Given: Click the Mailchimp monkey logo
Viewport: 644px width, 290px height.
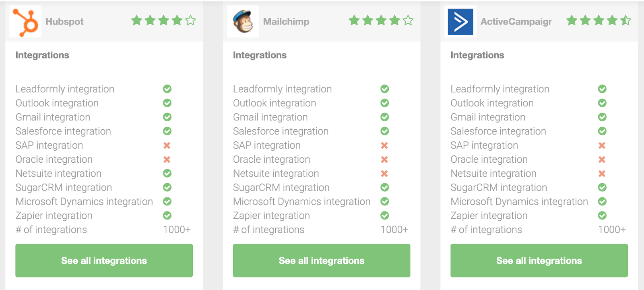Looking at the screenshot, I should click(x=243, y=22).
